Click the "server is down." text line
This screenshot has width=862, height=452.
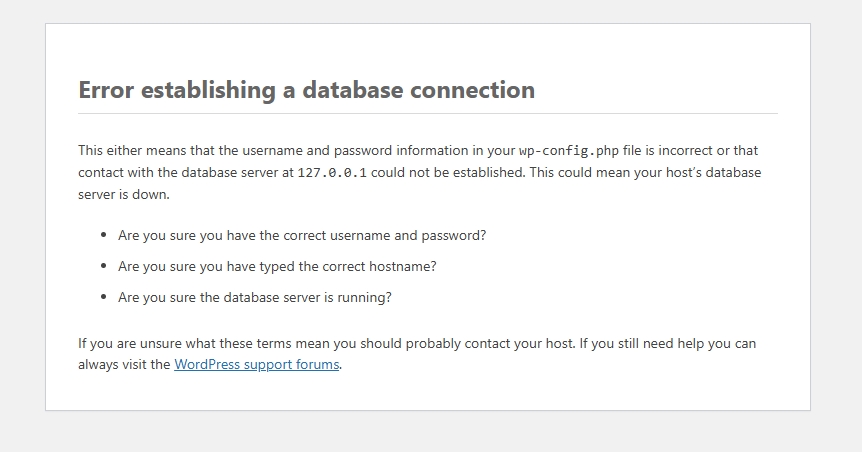point(124,195)
